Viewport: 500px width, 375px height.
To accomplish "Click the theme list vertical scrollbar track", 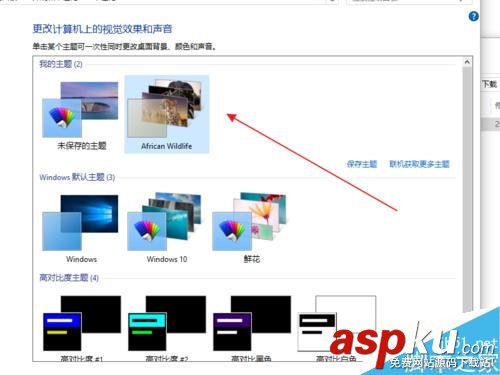I will (x=467, y=187).
